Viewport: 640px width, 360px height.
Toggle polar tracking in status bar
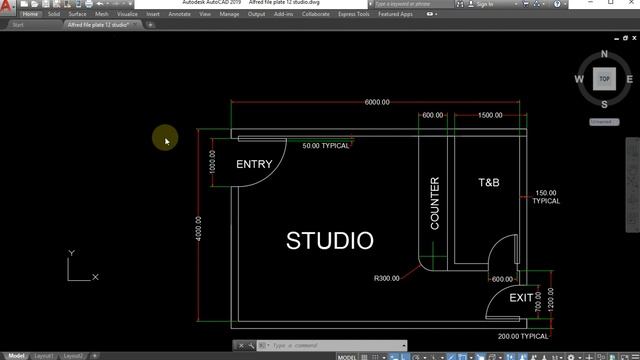click(416, 357)
